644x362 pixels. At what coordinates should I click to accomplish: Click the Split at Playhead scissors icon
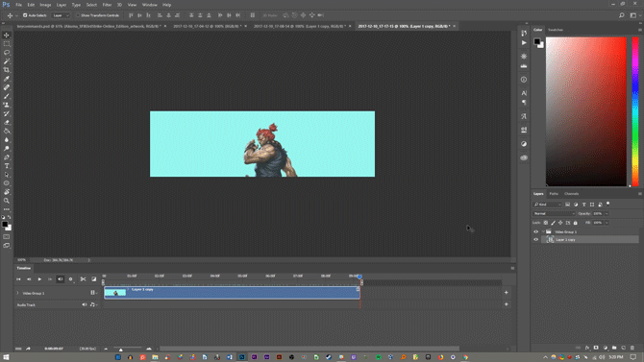(x=83, y=279)
